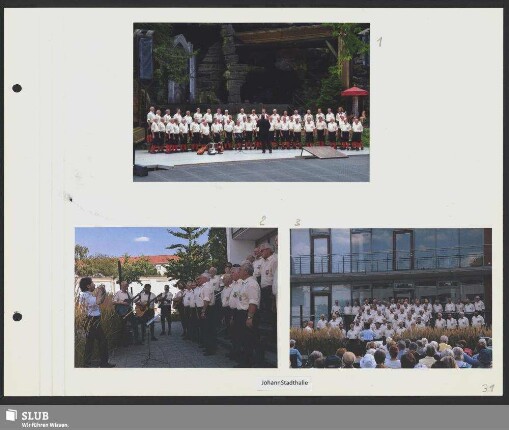
Task: Click the 'Wir führen Wissen.' tagline
Action: [x=45, y=425]
